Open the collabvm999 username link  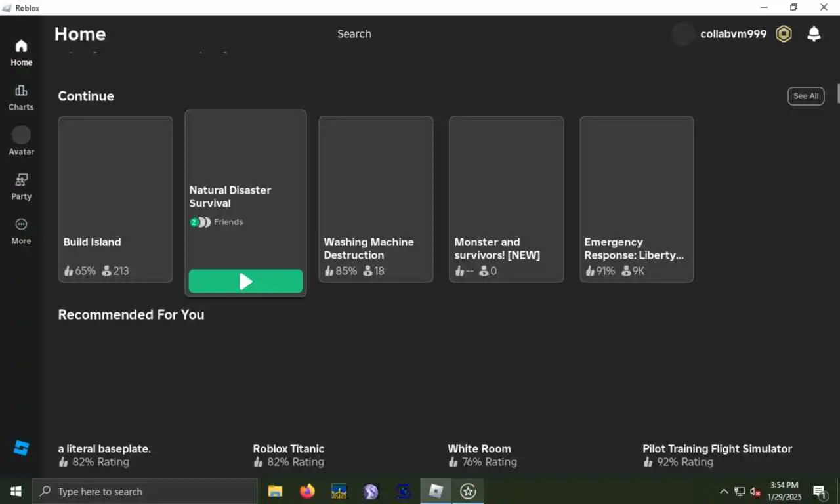pyautogui.click(x=733, y=34)
